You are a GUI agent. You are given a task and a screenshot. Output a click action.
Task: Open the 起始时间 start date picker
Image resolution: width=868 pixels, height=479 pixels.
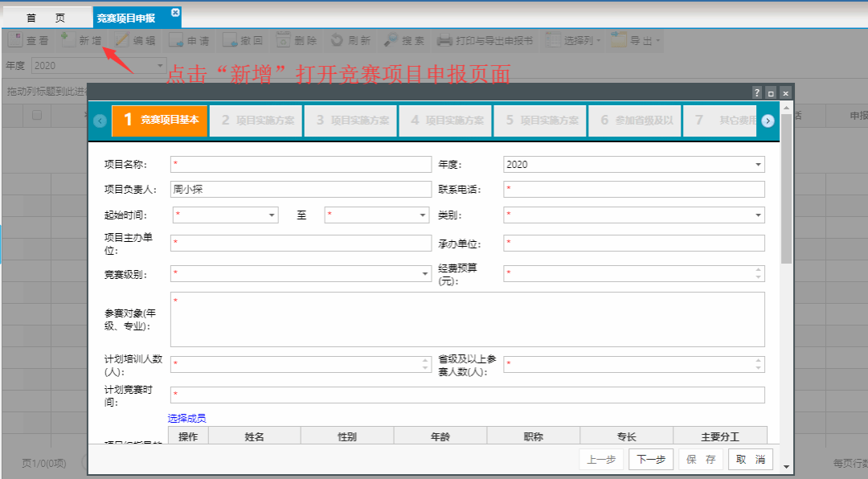(271, 215)
